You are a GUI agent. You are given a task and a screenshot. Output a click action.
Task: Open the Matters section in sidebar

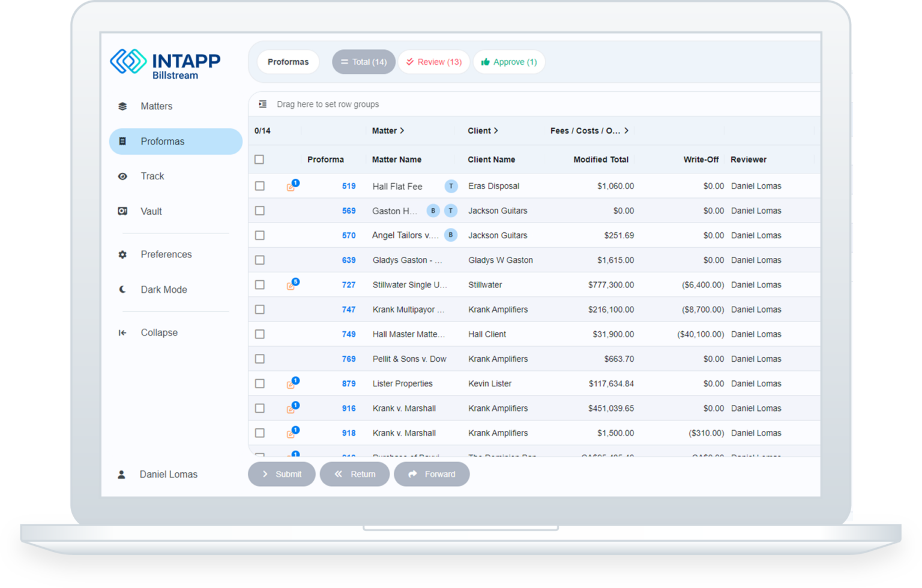(156, 106)
